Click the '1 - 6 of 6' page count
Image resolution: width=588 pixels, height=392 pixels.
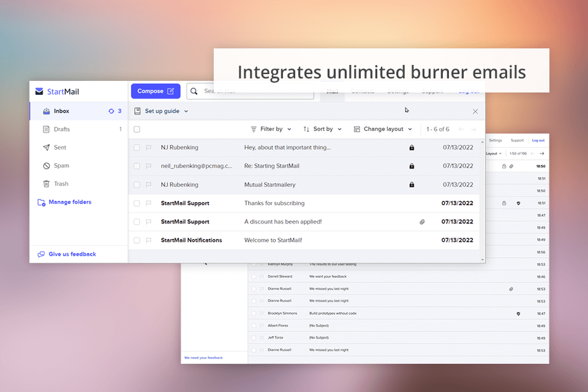(437, 129)
